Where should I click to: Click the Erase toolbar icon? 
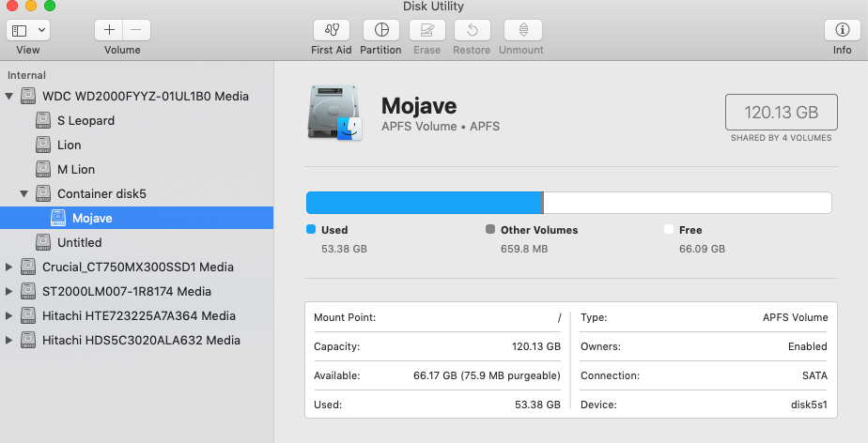point(426,30)
